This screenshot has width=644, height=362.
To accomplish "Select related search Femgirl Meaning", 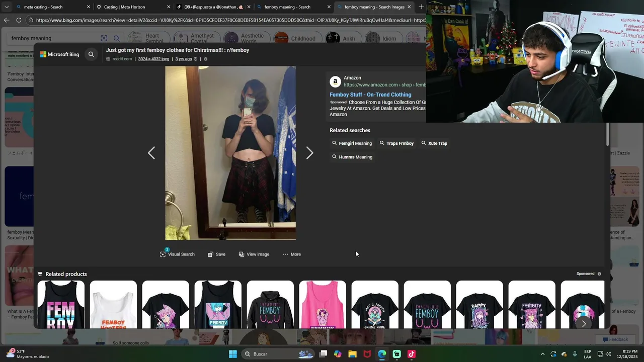I will [352, 143].
